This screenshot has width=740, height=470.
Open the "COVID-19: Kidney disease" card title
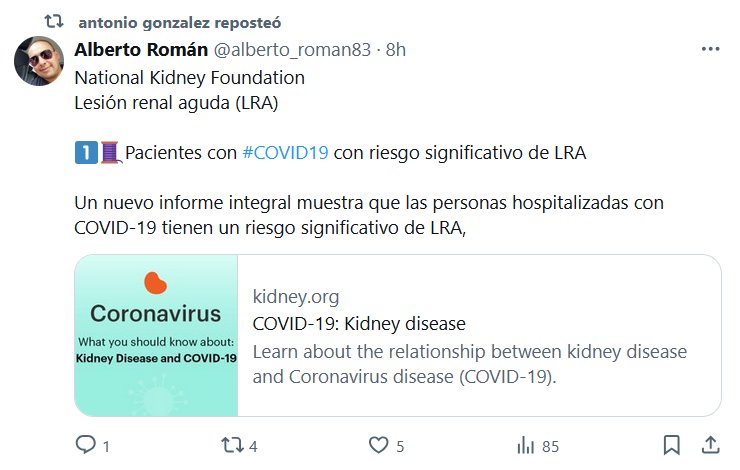tap(359, 324)
